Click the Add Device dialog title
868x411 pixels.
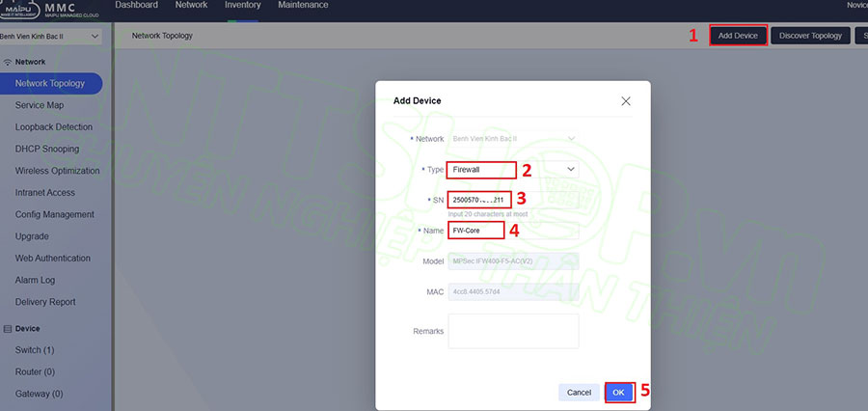pos(417,101)
